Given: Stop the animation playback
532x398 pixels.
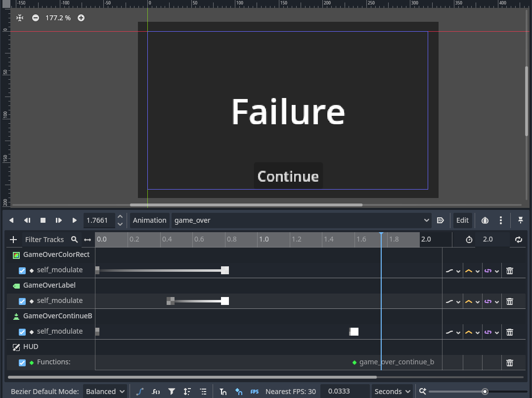Looking at the screenshot, I should [43, 220].
